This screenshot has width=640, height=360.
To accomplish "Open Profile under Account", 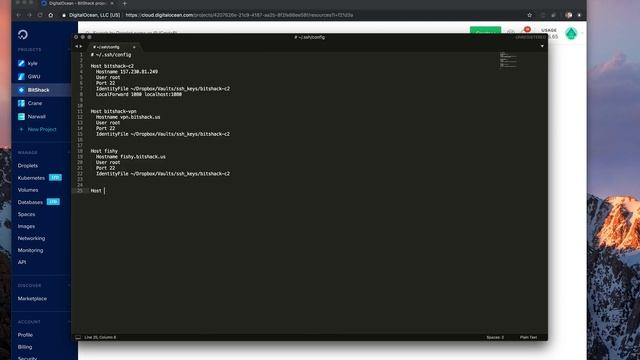I will coord(25,335).
